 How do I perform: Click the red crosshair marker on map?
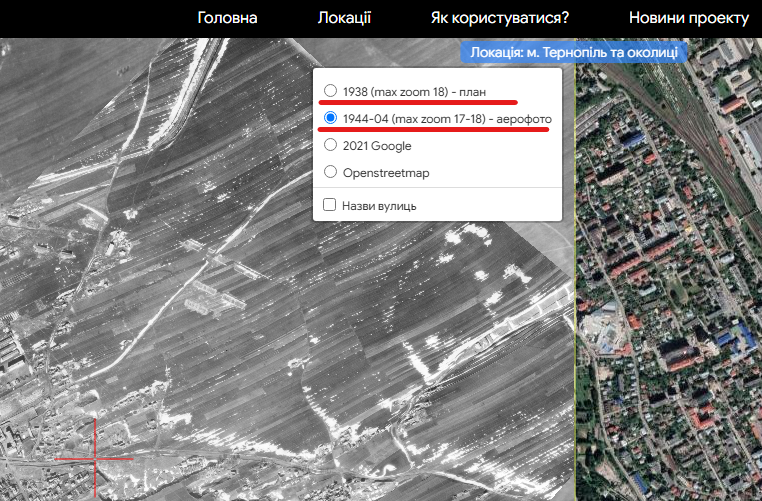pos(95,458)
